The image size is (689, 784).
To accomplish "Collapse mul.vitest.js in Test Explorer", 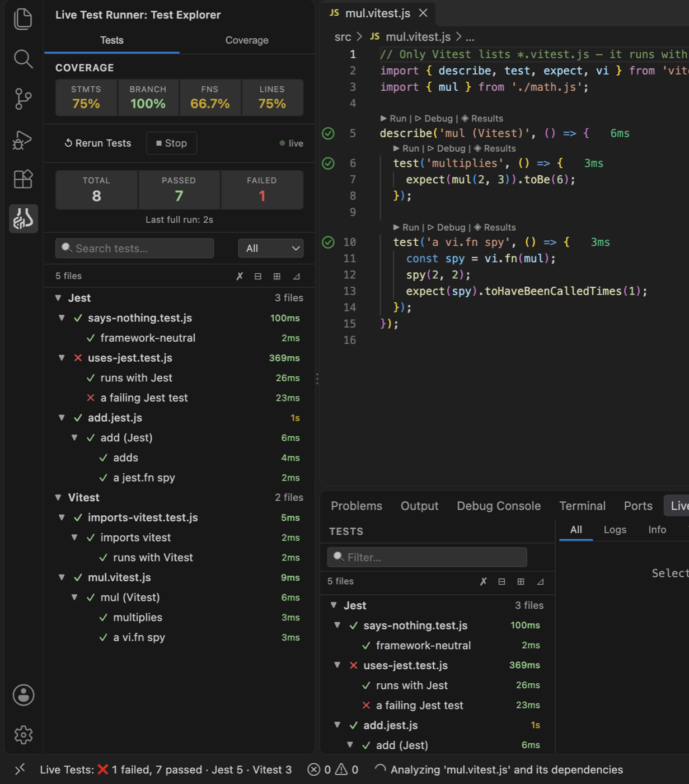I will click(62, 577).
